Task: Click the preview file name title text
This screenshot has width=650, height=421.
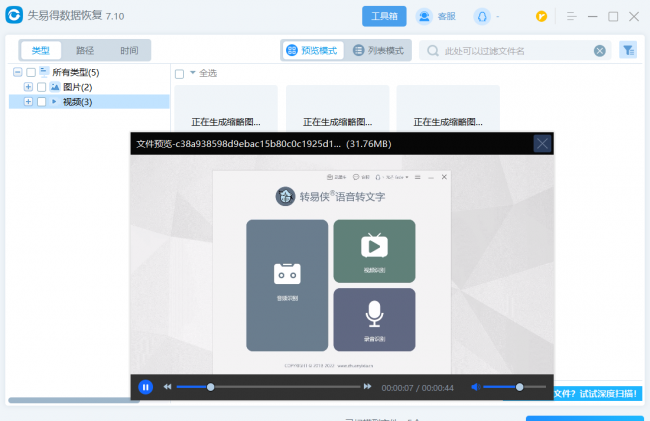Action: (264, 144)
